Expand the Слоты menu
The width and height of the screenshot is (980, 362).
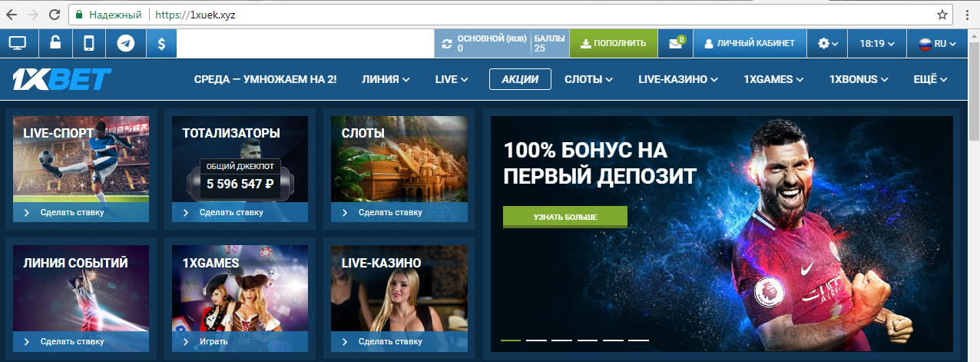pyautogui.click(x=588, y=79)
